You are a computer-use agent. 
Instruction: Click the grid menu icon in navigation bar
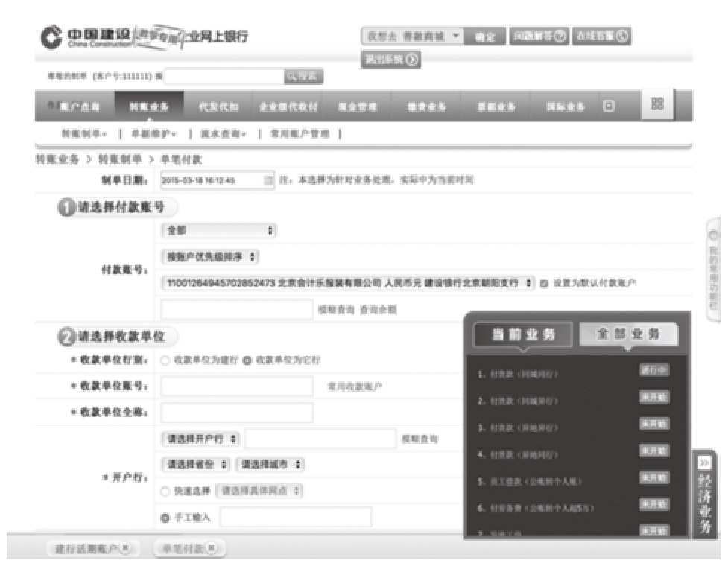pyautogui.click(x=656, y=106)
